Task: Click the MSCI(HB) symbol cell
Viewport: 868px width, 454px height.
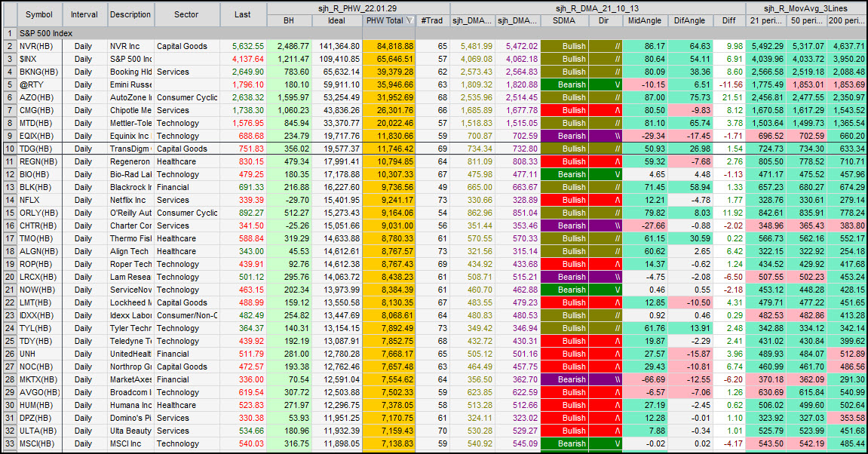Action: (x=40, y=443)
